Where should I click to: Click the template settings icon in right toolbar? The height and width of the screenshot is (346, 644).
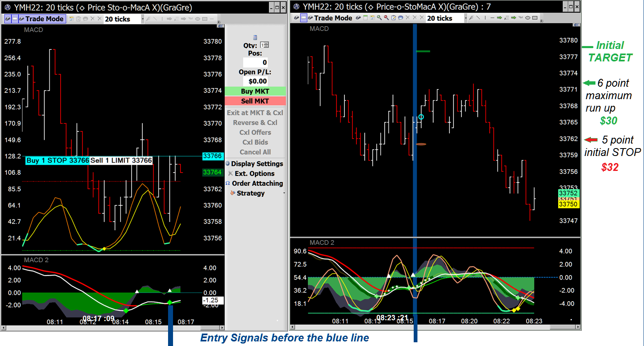click(372, 18)
